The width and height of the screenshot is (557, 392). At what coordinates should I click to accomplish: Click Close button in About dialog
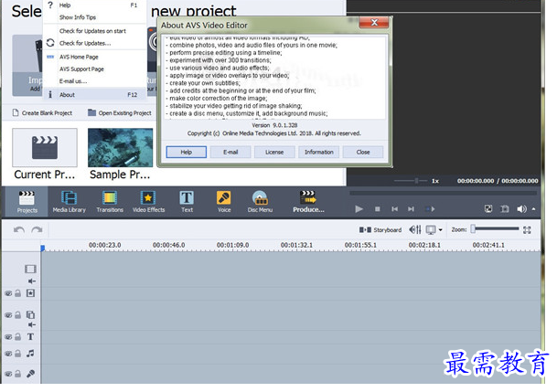point(363,153)
